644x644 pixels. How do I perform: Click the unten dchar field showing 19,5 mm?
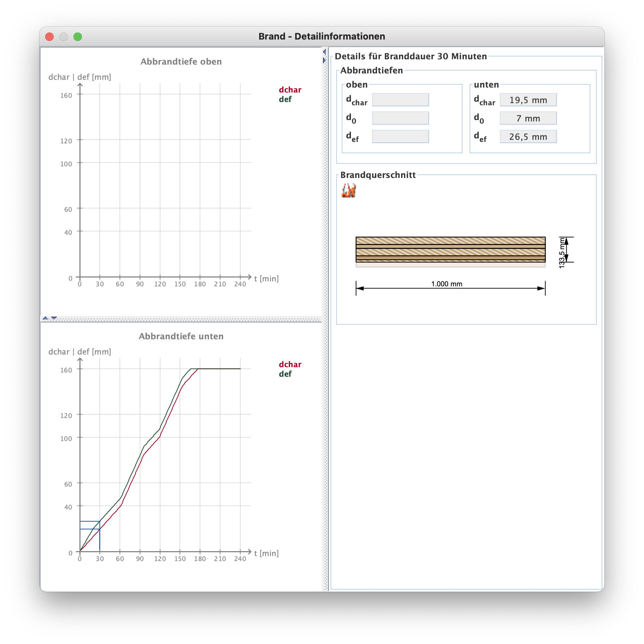528,100
